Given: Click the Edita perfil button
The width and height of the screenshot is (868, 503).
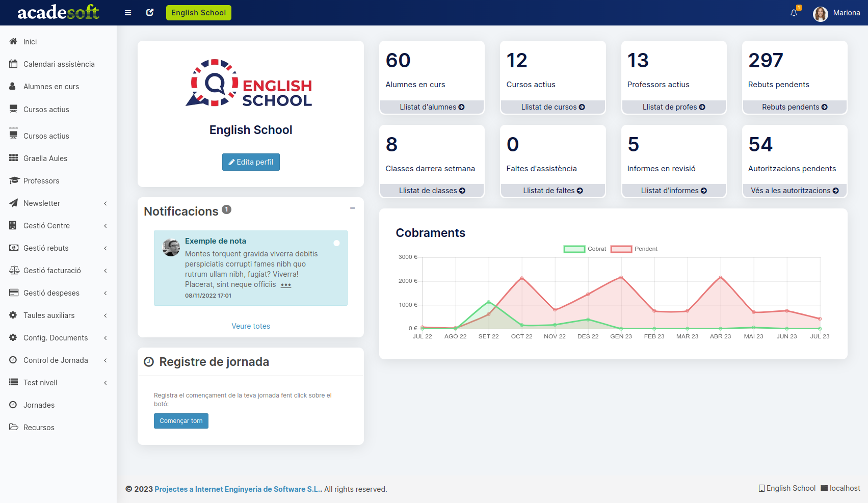Looking at the screenshot, I should coord(251,162).
